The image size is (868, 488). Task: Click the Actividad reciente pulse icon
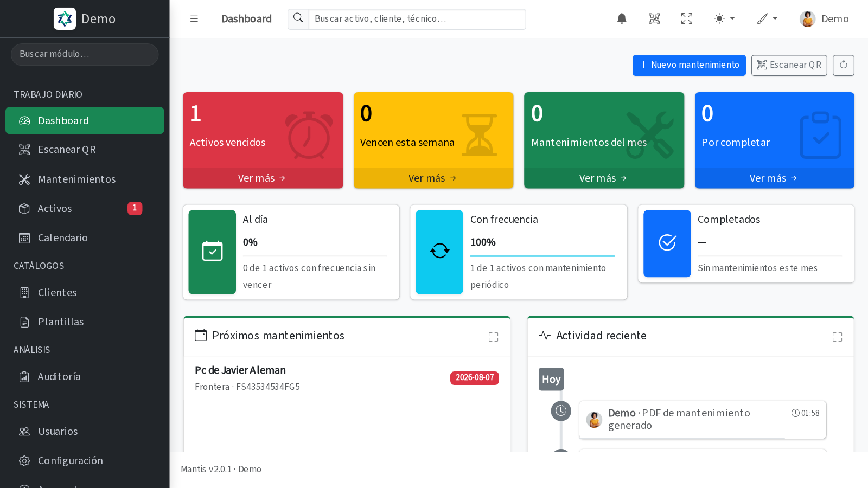[545, 335]
